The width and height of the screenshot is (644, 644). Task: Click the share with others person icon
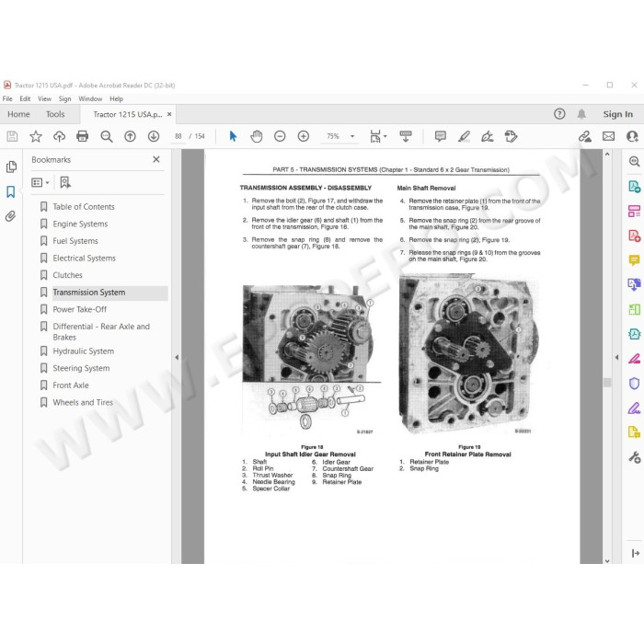(632, 136)
